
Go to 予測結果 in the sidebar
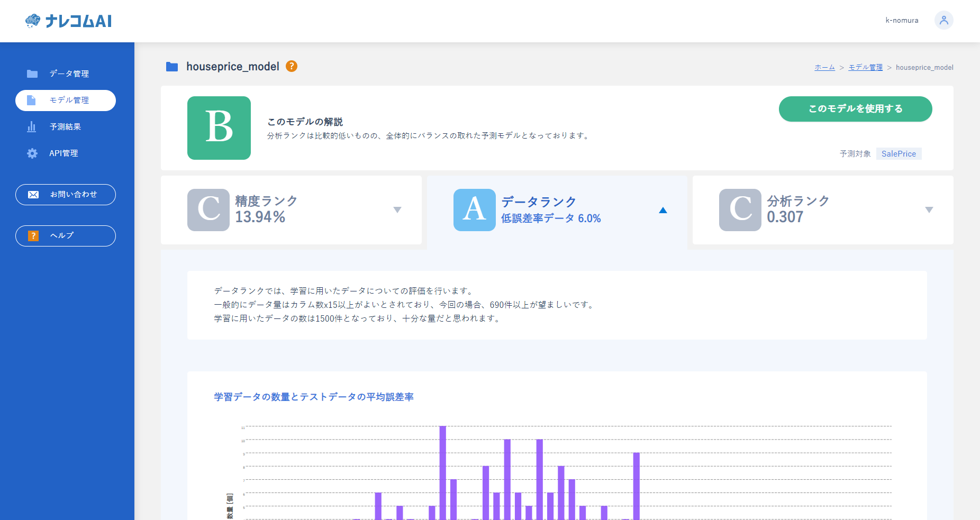pyautogui.click(x=66, y=126)
